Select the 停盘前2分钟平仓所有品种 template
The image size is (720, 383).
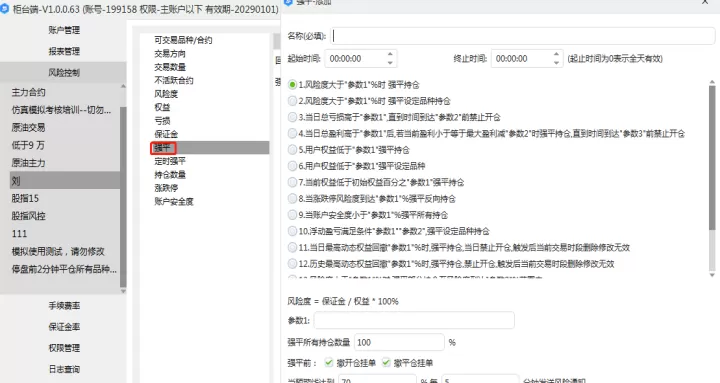coord(64,269)
